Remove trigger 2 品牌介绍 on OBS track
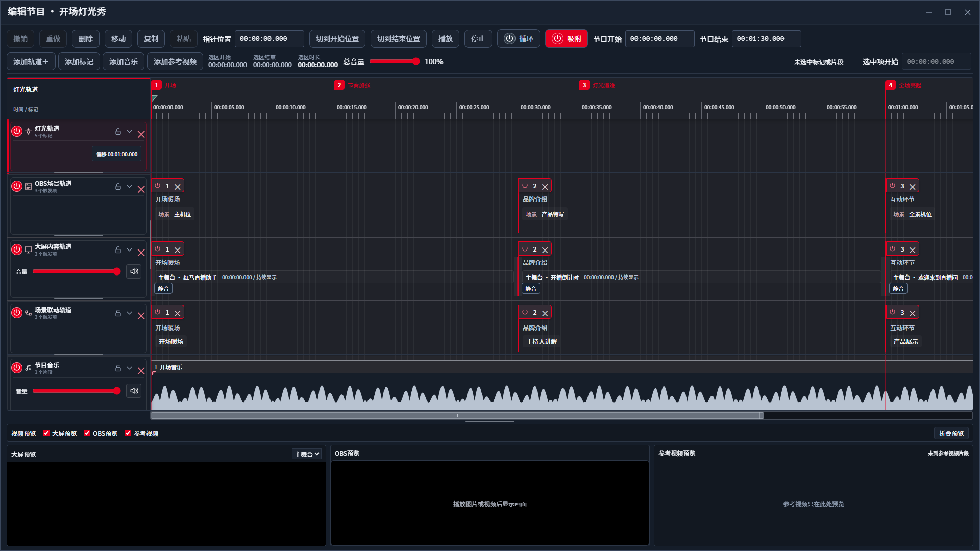980x551 pixels. (x=545, y=187)
